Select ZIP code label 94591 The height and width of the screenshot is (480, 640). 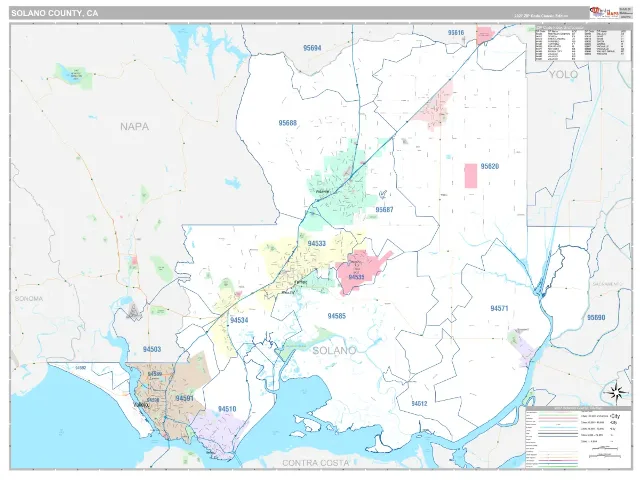coord(184,398)
